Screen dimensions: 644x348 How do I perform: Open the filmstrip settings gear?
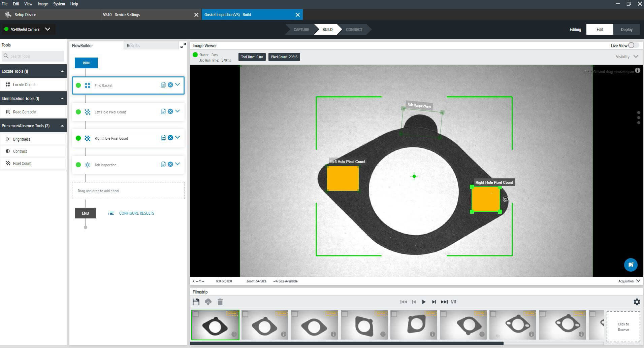[x=637, y=302]
